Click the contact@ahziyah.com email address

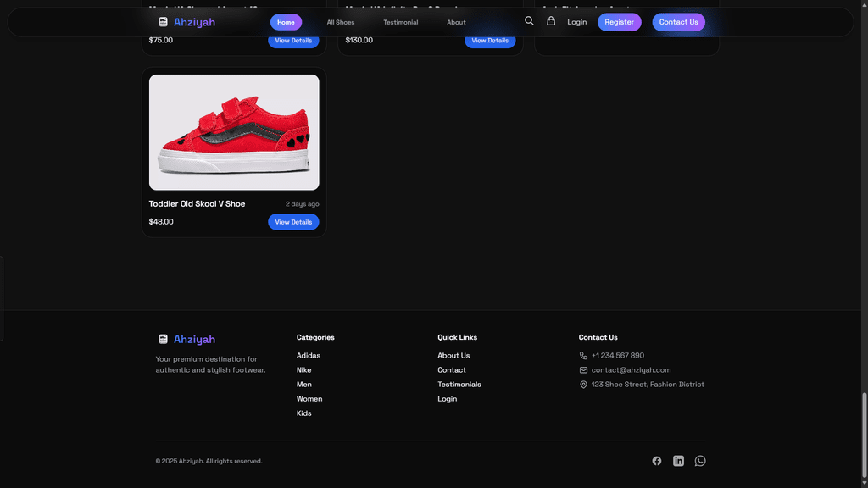(x=631, y=370)
